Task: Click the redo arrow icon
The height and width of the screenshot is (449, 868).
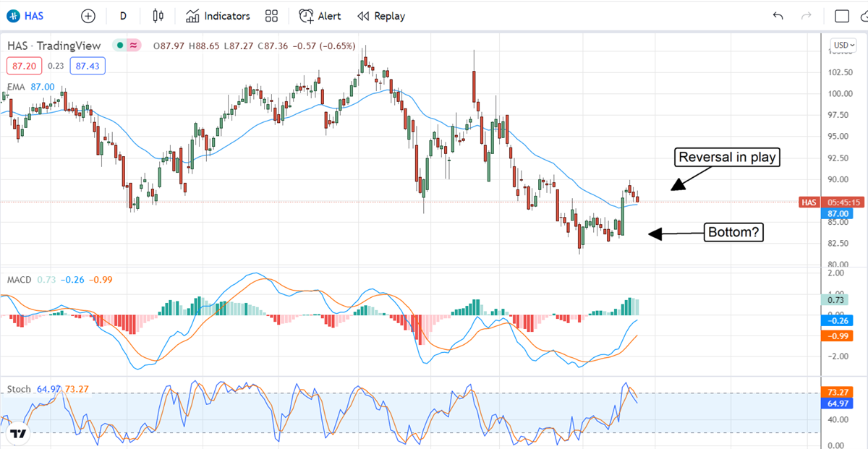Action: [807, 16]
